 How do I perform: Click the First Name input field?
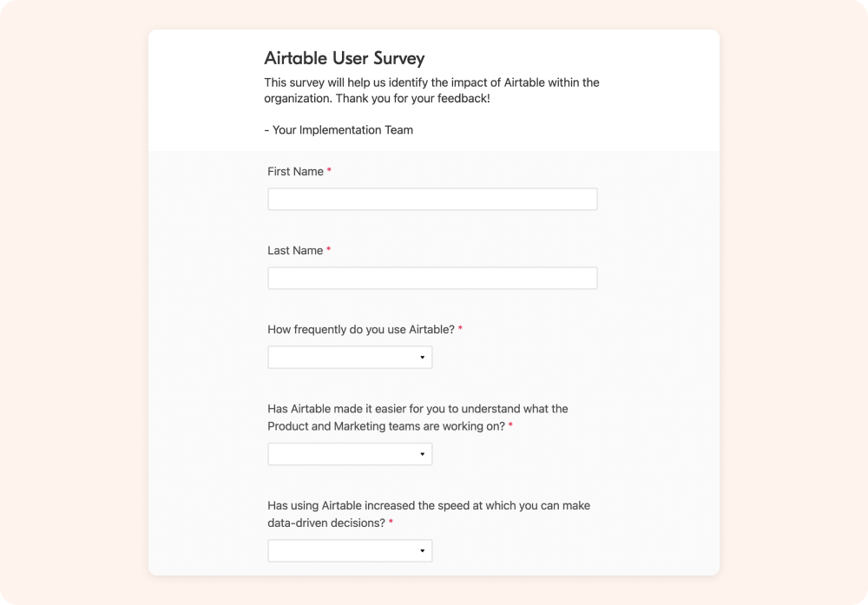(x=431, y=199)
